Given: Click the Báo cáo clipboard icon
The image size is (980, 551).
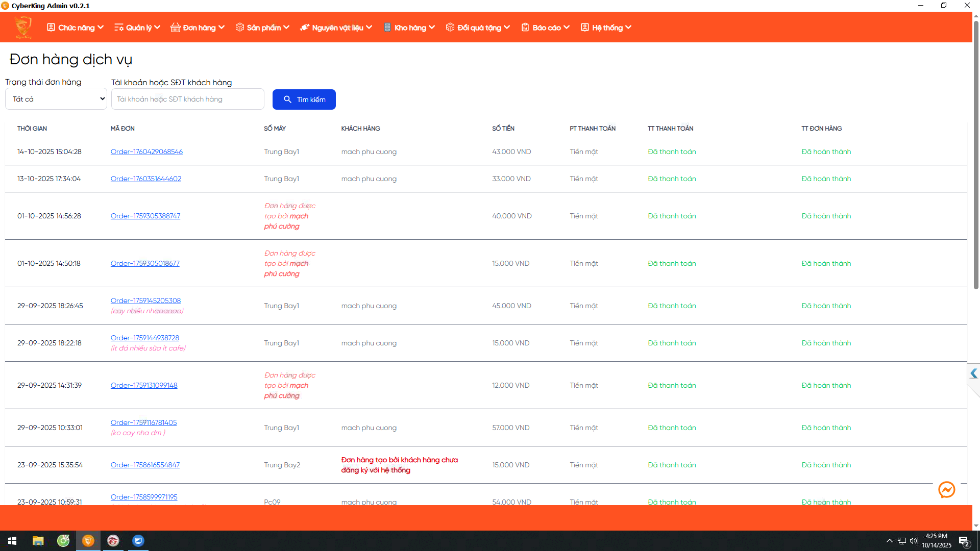Looking at the screenshot, I should tap(525, 28).
